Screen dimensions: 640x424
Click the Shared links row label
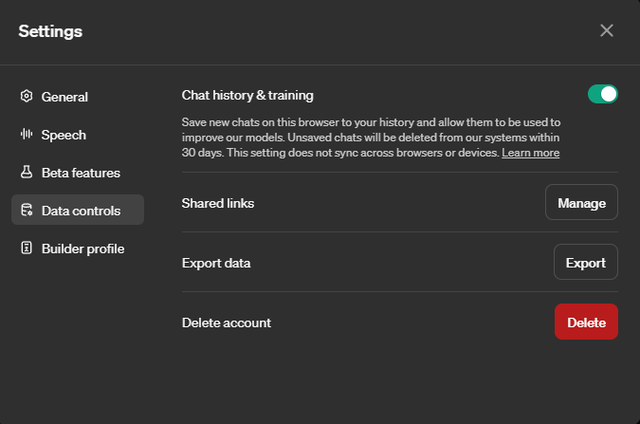click(x=218, y=203)
